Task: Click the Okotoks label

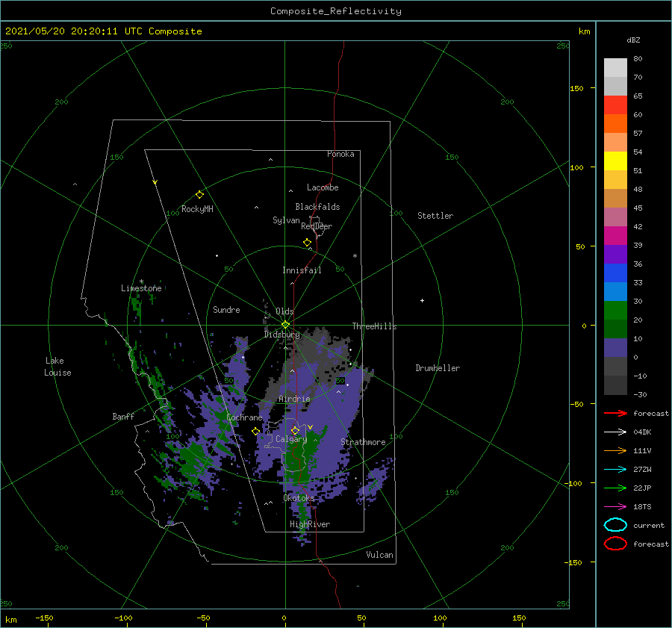Action: pyautogui.click(x=299, y=497)
